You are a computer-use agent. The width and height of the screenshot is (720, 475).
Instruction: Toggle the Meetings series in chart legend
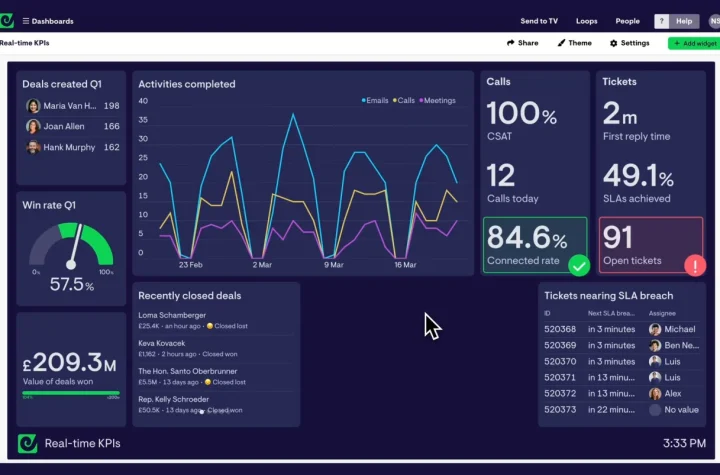438,100
